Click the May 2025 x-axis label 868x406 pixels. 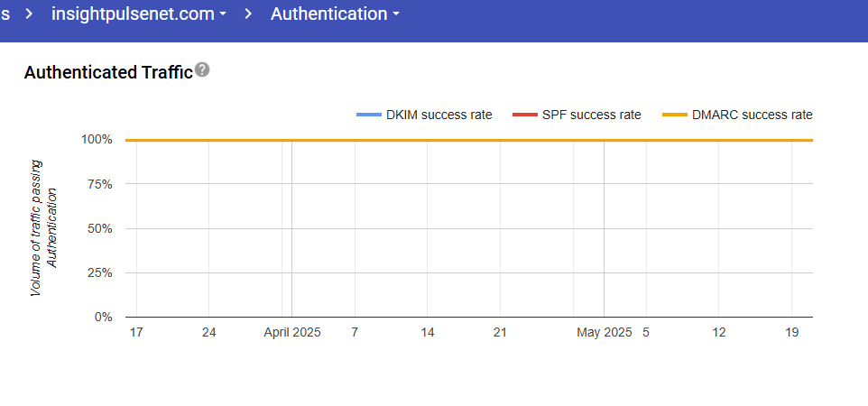coord(604,333)
